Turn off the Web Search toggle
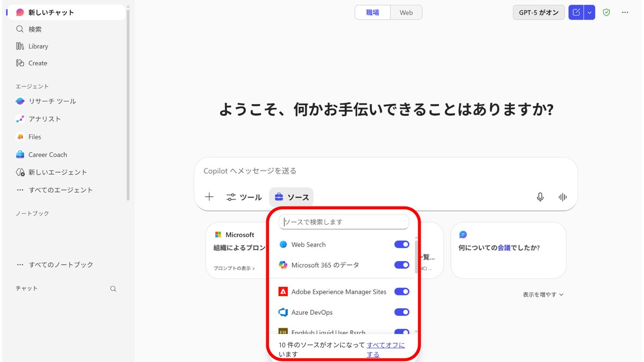The width and height of the screenshot is (644, 362). [402, 245]
